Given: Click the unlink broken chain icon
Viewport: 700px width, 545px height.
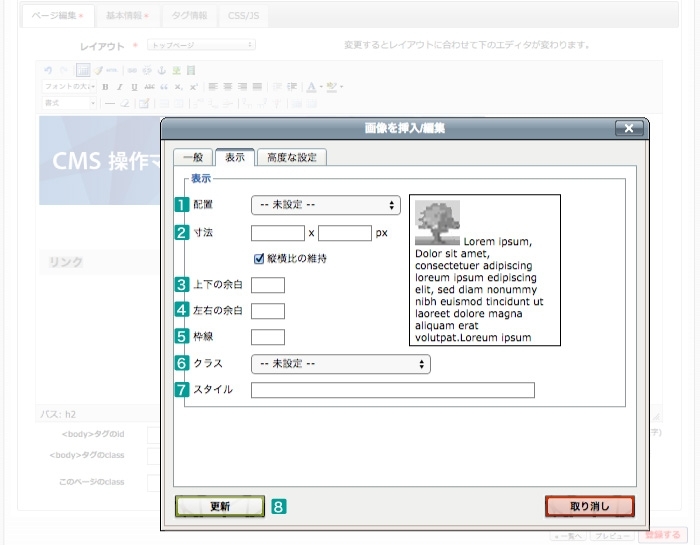Looking at the screenshot, I should click(147, 70).
